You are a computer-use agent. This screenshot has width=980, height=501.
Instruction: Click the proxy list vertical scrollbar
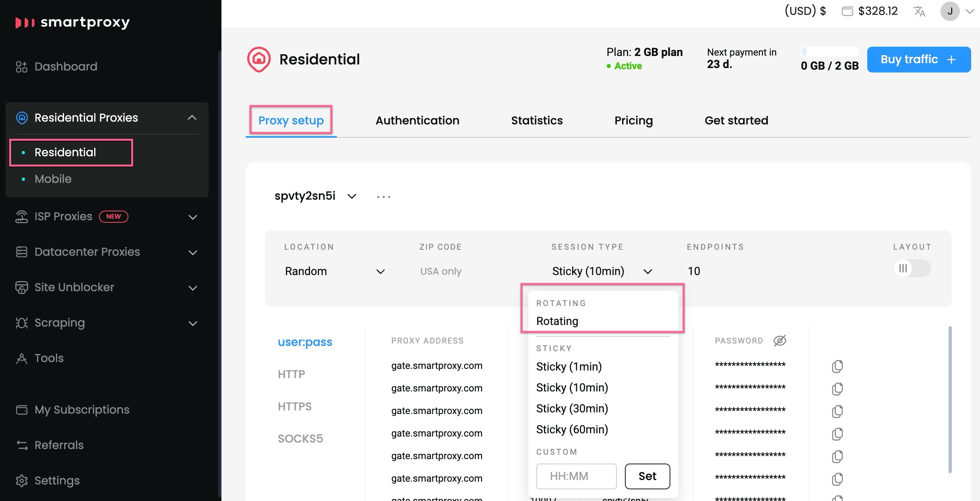[x=950, y=400]
